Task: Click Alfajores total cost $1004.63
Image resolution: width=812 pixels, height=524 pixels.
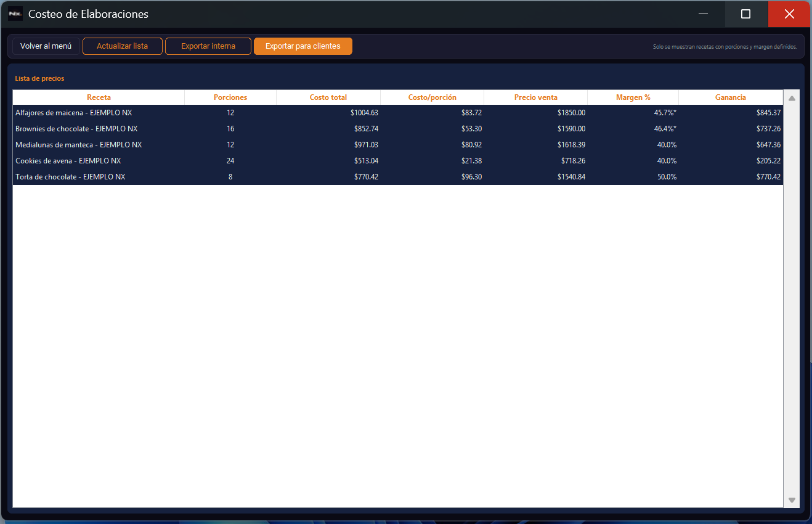Action: click(364, 113)
